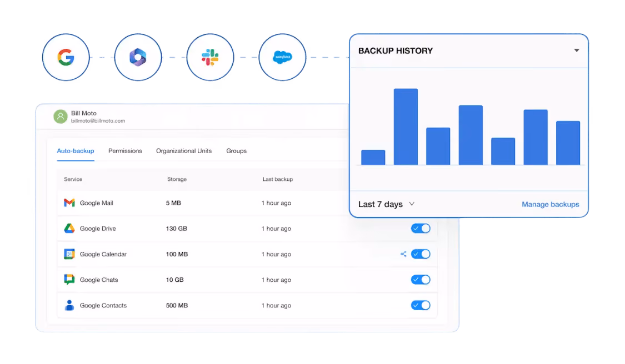Click the Google Contacts person icon

point(69,305)
